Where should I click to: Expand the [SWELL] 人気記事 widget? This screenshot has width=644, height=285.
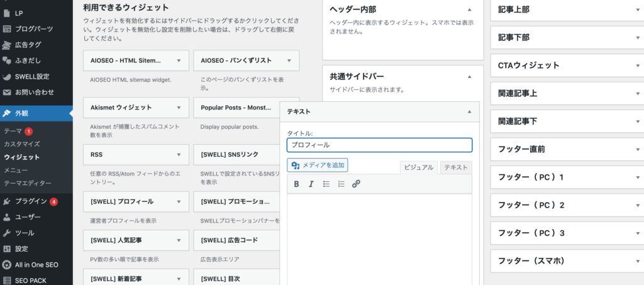click(178, 240)
